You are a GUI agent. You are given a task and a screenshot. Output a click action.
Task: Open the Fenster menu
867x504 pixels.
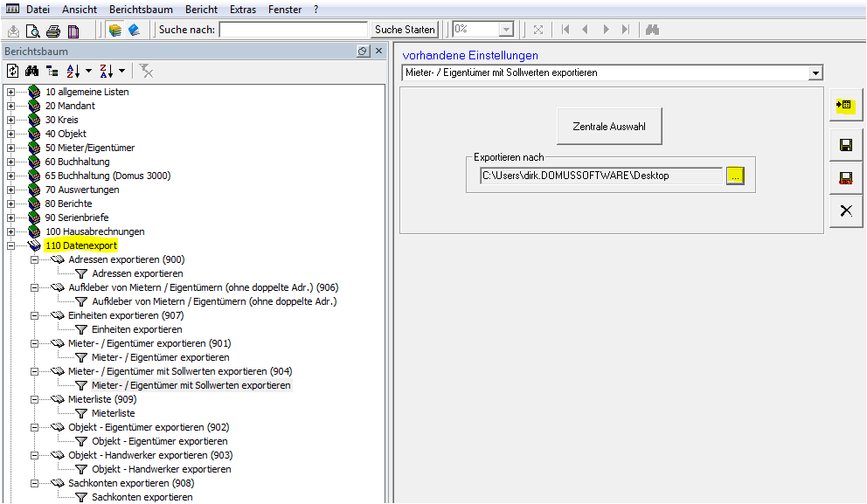click(285, 10)
